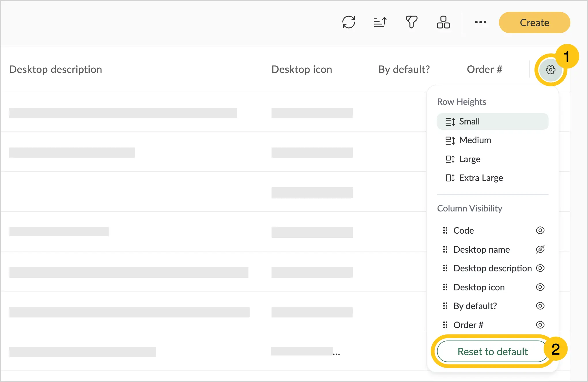Select Medium row height
Image resolution: width=588 pixels, height=382 pixels.
coord(493,140)
